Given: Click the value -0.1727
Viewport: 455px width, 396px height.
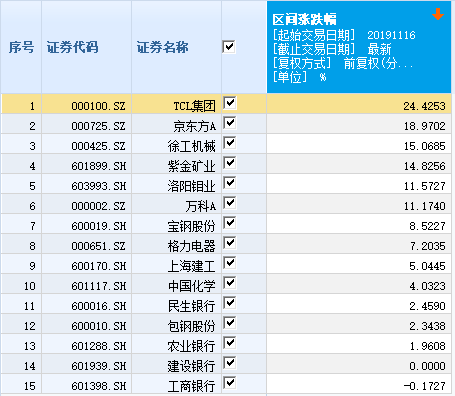Looking at the screenshot, I should 425,386.
